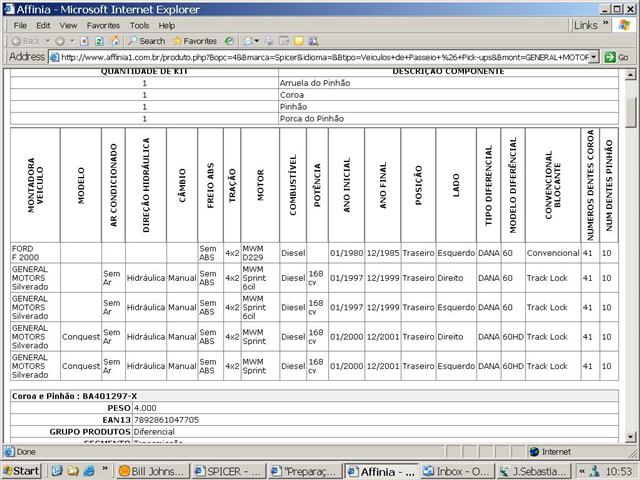The width and height of the screenshot is (640, 480).
Task: Click the NUMEROS DENTES COROA column header
Action: [x=590, y=185]
